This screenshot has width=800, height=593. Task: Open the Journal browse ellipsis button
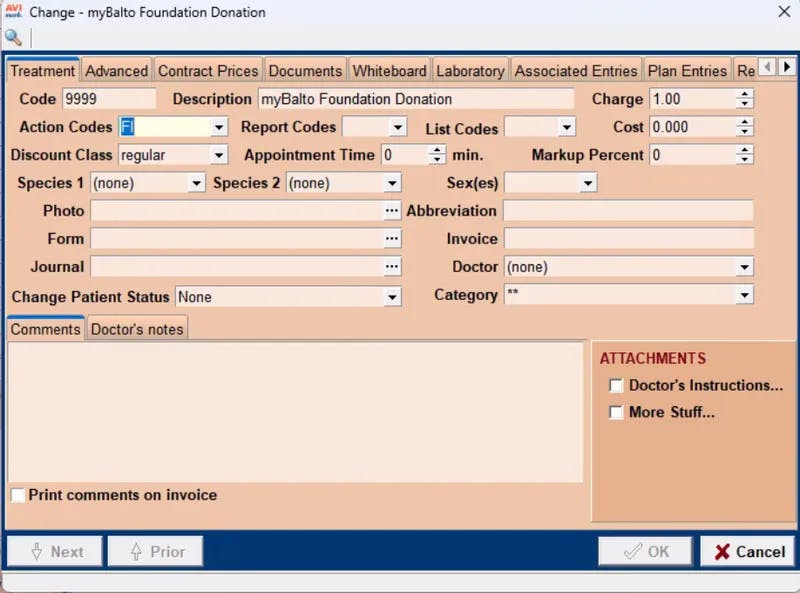tap(392, 266)
